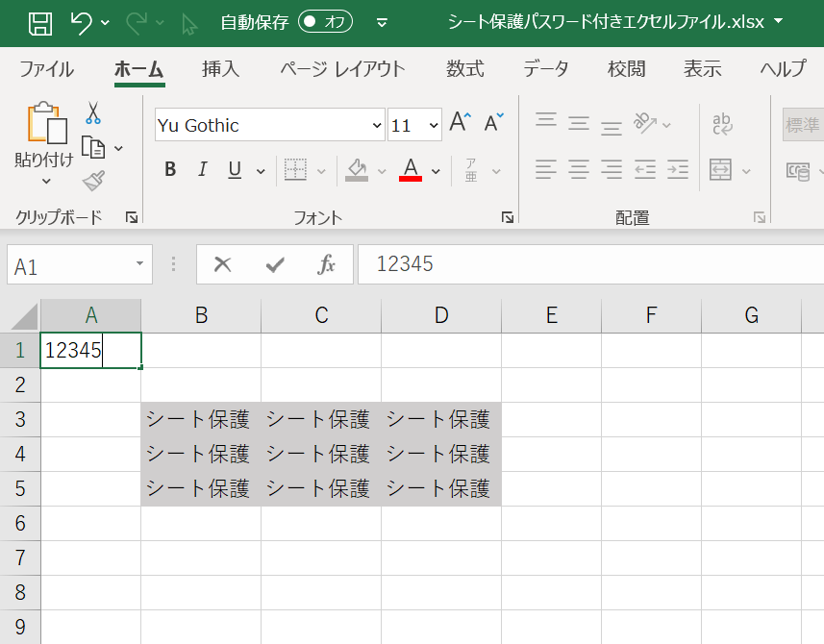Click cell C4 containing シート保護
Screen dimensions: 824x644
pyautogui.click(x=321, y=454)
